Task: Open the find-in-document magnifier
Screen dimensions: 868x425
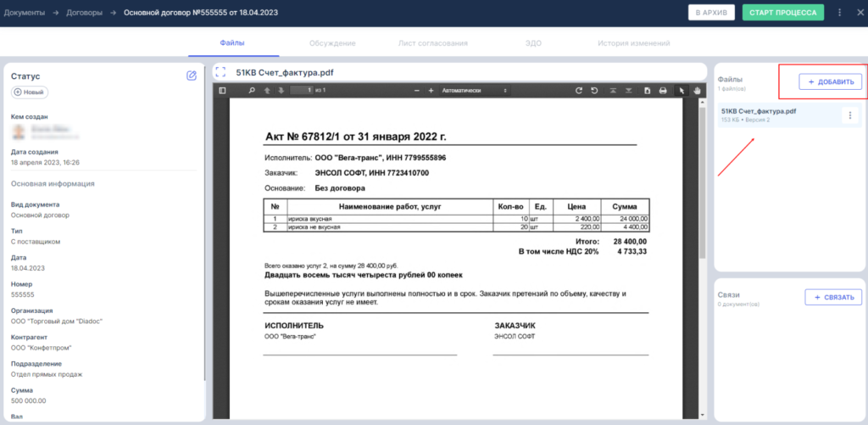Action: [x=252, y=90]
